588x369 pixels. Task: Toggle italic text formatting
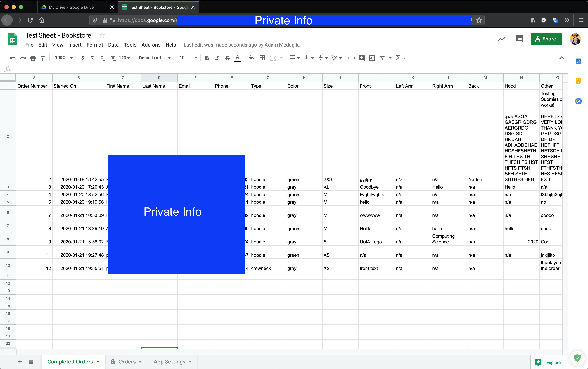(217, 58)
